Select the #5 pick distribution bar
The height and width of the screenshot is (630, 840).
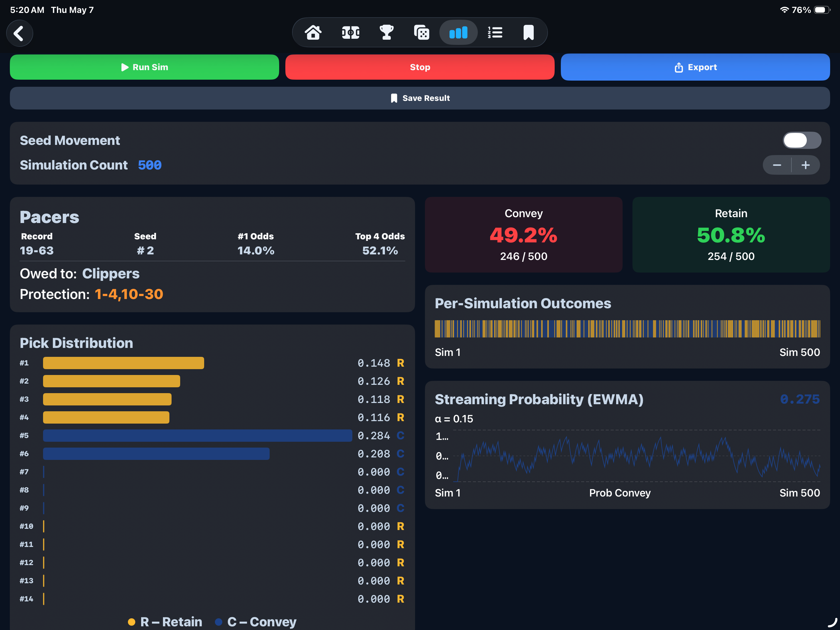tap(197, 436)
